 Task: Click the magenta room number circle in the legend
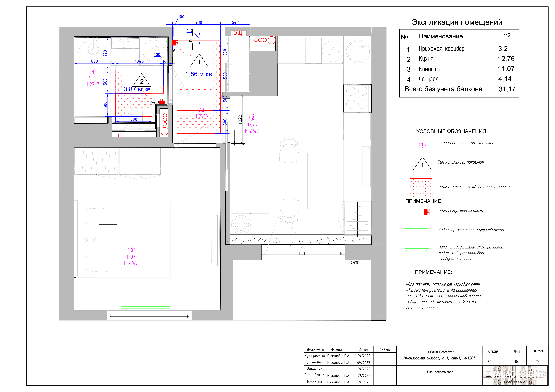click(422, 144)
